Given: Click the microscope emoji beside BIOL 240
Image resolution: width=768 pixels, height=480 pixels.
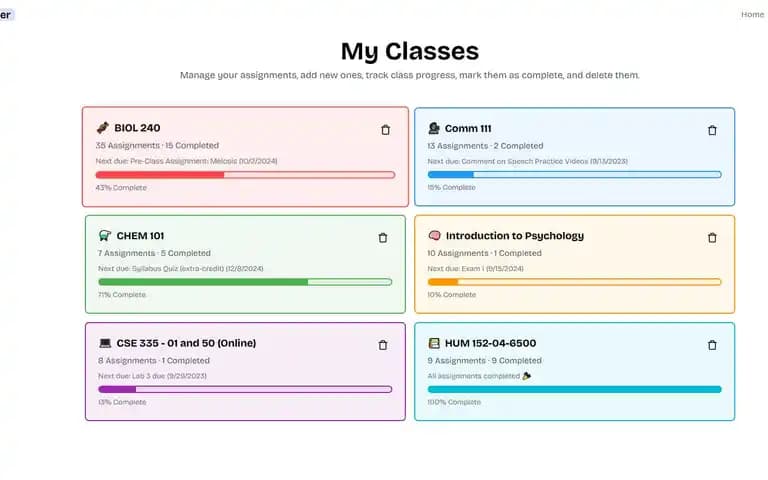Looking at the screenshot, I should coord(102,128).
